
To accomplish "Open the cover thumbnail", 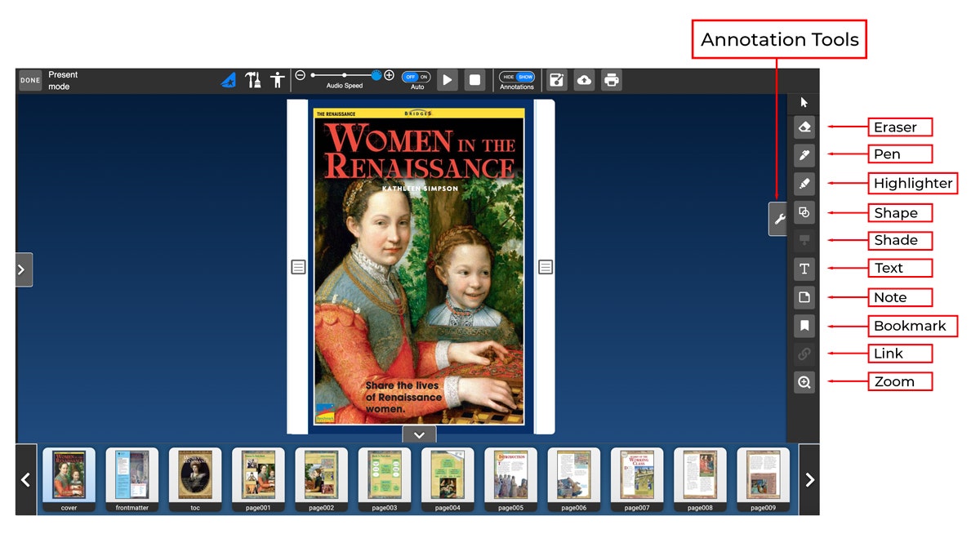I will pyautogui.click(x=69, y=479).
